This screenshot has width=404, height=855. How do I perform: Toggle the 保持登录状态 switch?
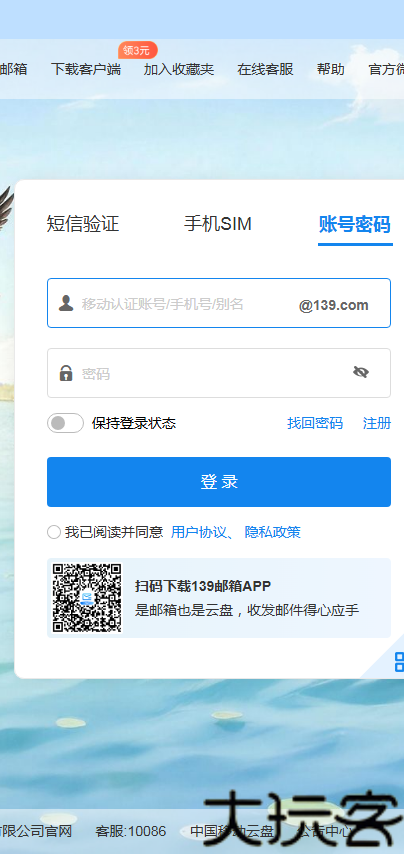[65, 423]
